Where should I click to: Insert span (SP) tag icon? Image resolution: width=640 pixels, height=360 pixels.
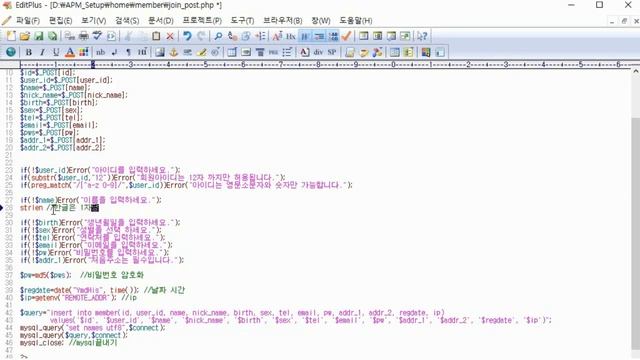tap(332, 52)
